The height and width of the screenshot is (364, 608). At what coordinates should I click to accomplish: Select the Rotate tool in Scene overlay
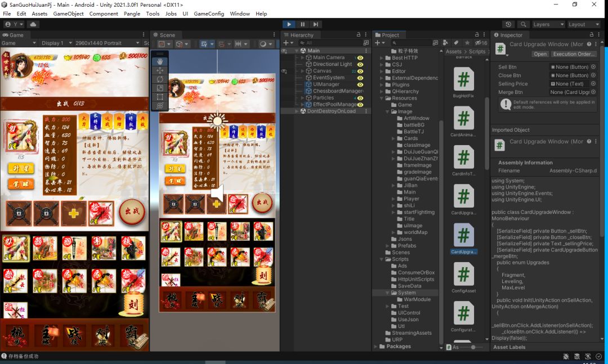click(160, 79)
